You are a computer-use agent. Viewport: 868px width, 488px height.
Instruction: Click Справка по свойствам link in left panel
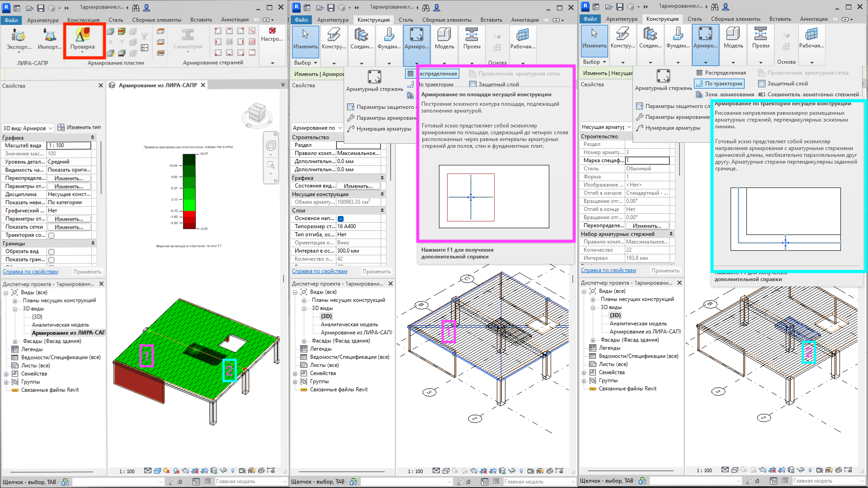[30, 272]
